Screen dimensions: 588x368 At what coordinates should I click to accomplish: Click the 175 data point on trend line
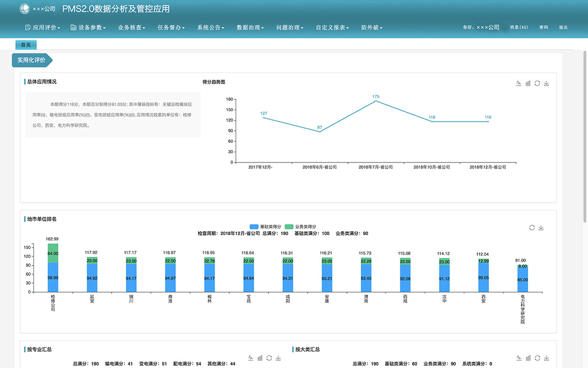tap(376, 101)
